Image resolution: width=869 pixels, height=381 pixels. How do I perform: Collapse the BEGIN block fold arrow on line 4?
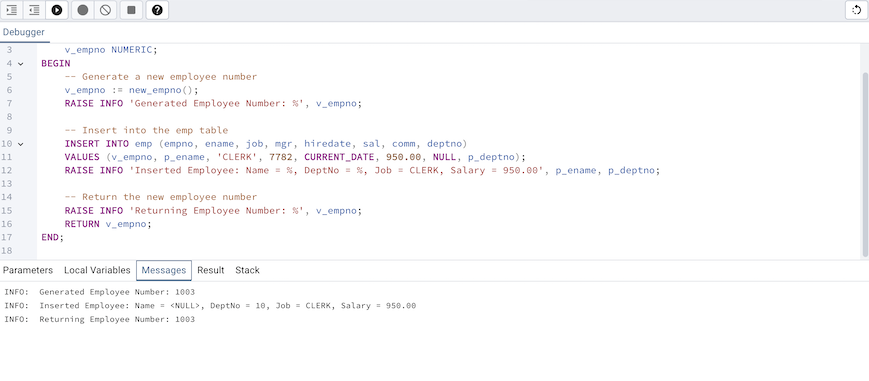[21, 64]
